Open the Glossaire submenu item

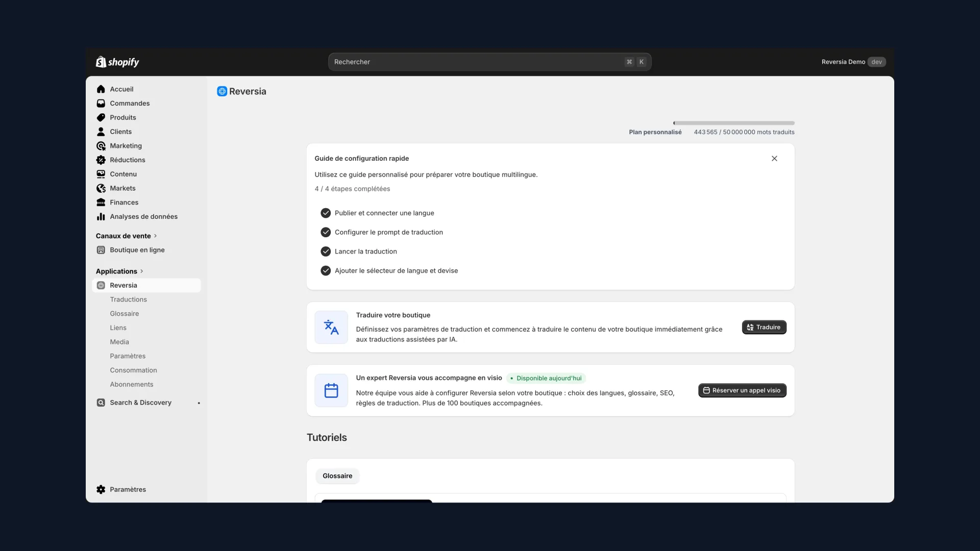point(124,314)
